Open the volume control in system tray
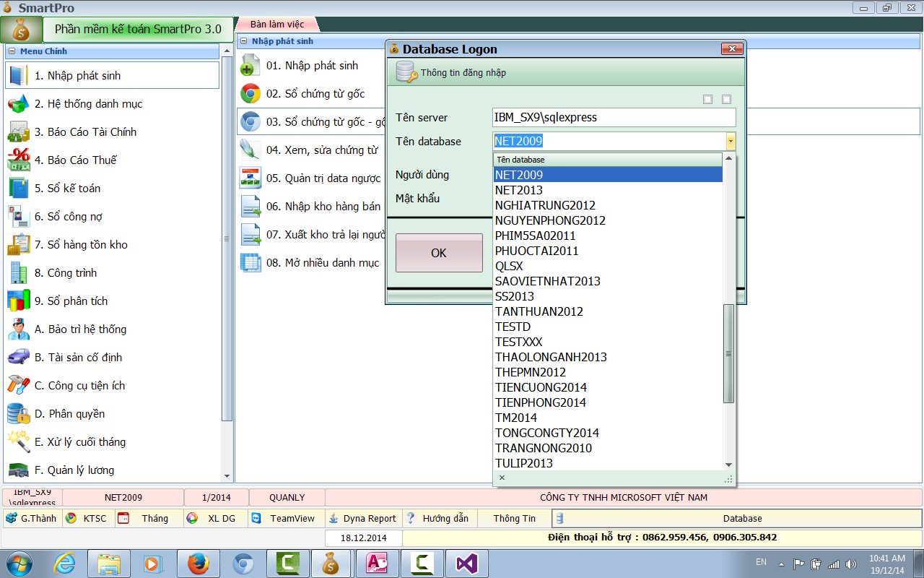This screenshot has width=924, height=578. point(851,564)
